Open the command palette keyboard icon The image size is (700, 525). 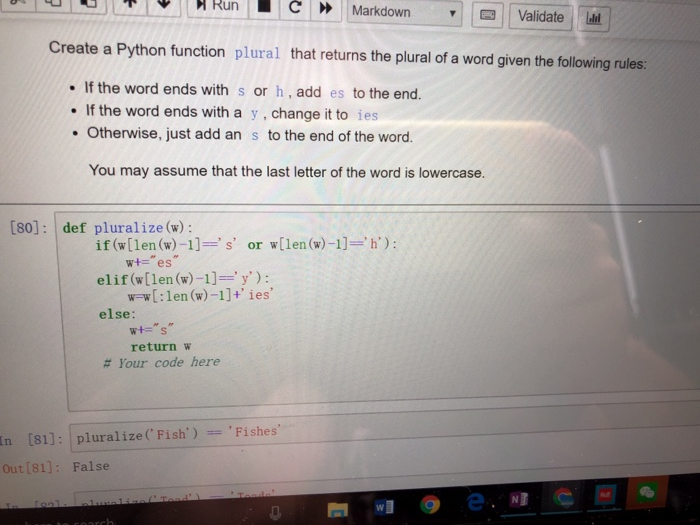487,16
